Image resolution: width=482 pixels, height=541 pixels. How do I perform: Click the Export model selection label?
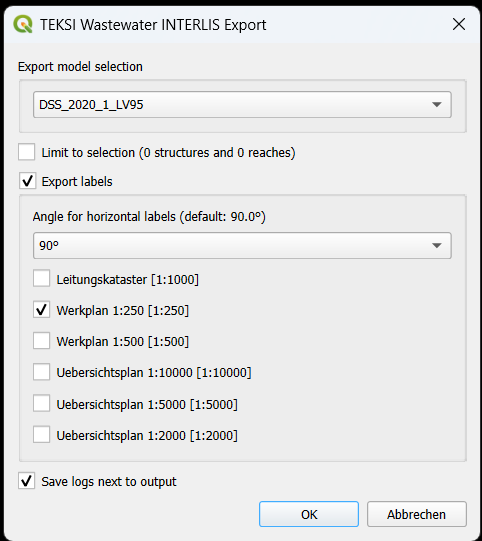(x=80, y=67)
